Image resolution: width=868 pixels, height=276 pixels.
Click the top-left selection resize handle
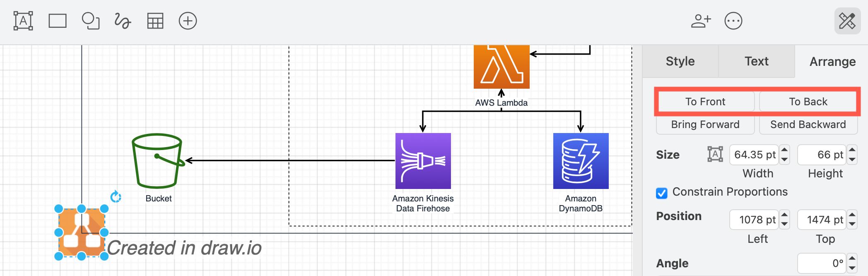(x=59, y=209)
